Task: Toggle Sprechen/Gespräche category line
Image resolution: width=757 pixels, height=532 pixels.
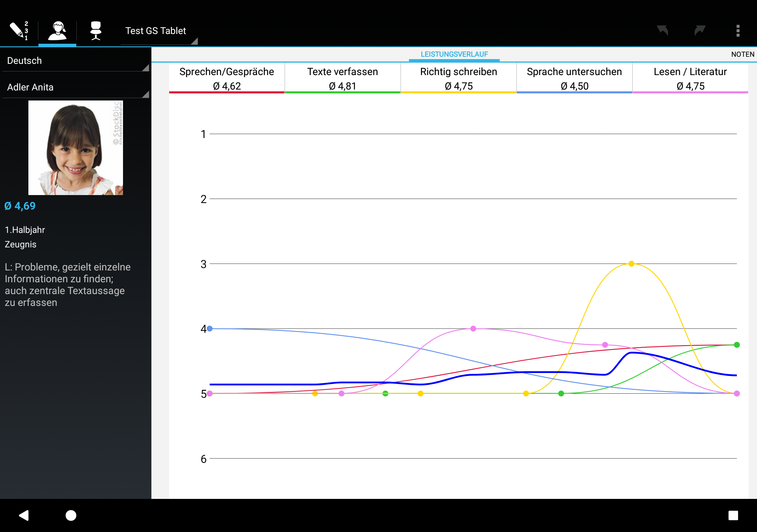Action: (x=227, y=78)
